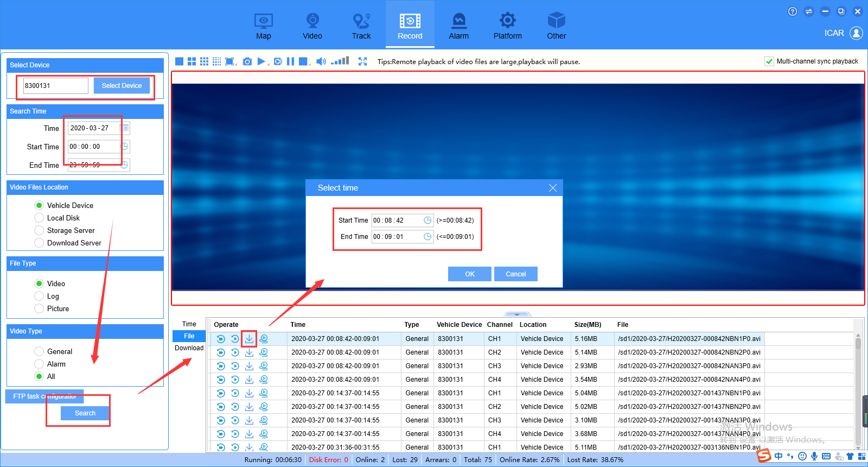This screenshot has width=868, height=467.
Task: Open clock picker in dialog Start Time
Action: click(x=427, y=220)
